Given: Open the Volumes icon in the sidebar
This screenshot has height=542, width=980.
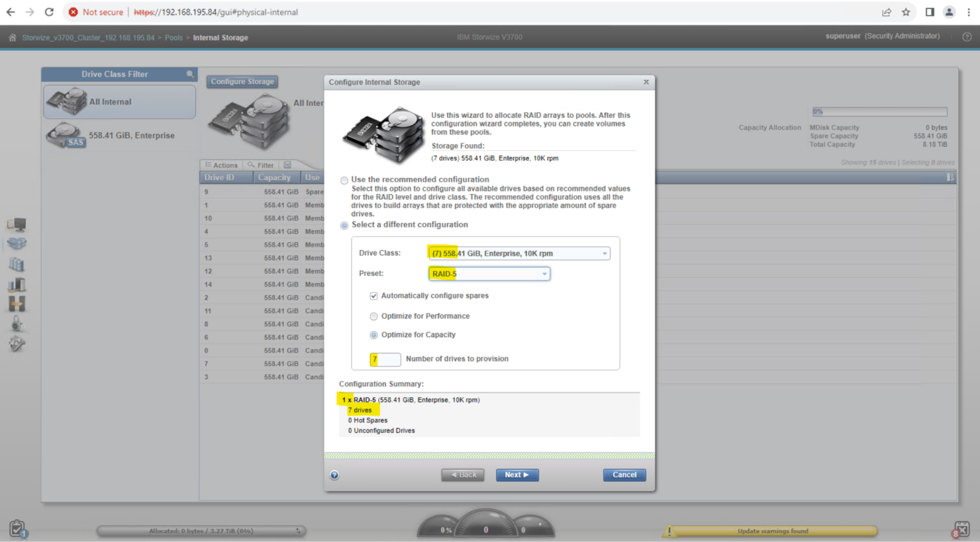Looking at the screenshot, I should 17,264.
